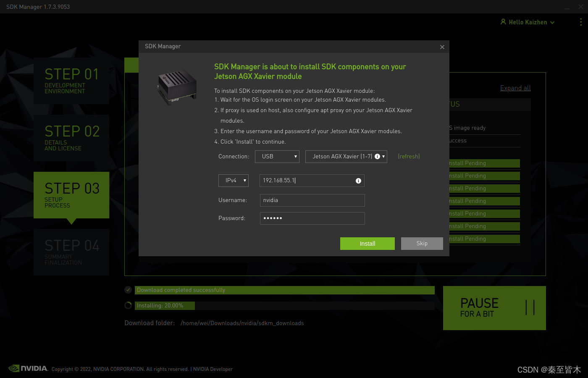Open the Jetson AGX Xavier device dropdown
The height and width of the screenshot is (378, 588).
(346, 157)
